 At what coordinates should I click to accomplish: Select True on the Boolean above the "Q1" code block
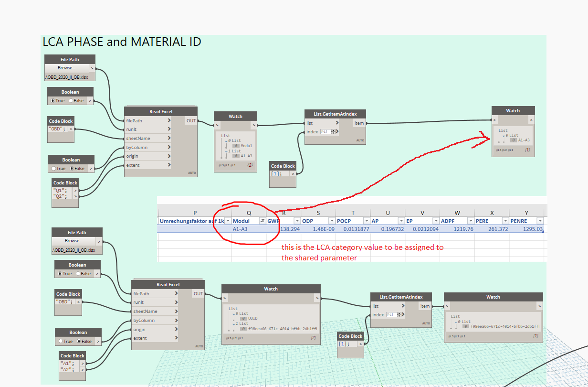[x=58, y=169]
